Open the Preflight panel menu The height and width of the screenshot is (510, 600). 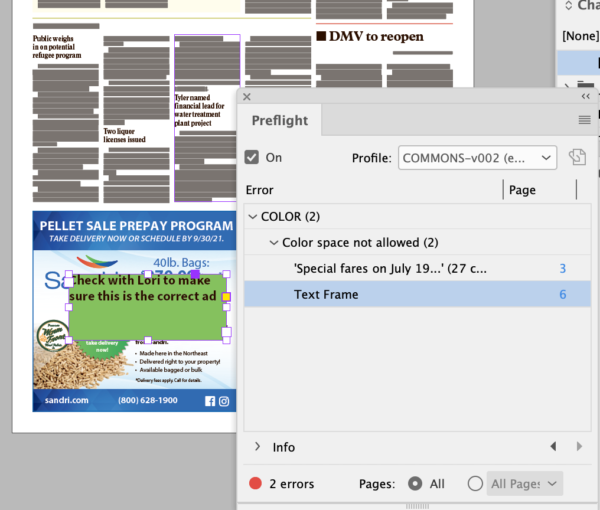point(584,120)
